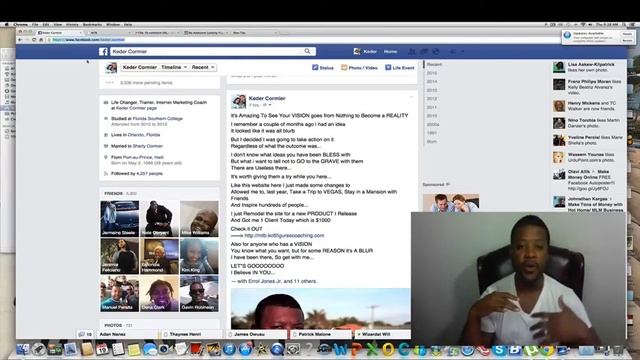Click the Keder Cormier name button beside Timeline
The width and height of the screenshot is (640, 360).
[140, 67]
